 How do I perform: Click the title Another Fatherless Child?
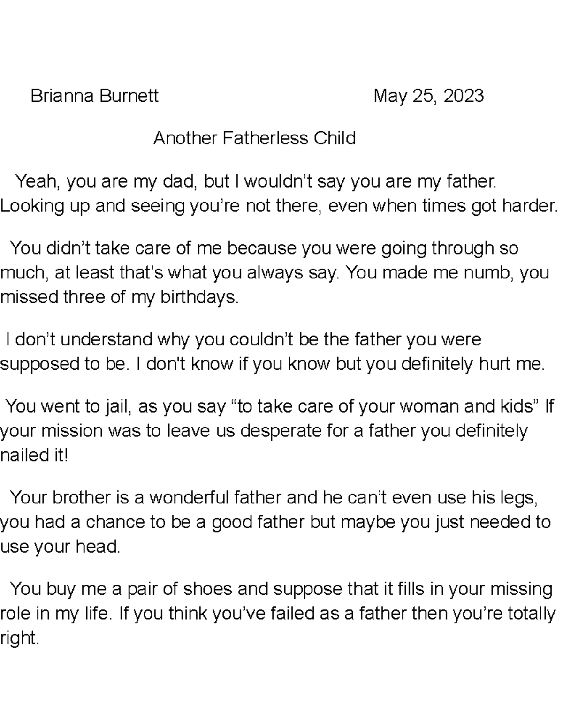(254, 138)
